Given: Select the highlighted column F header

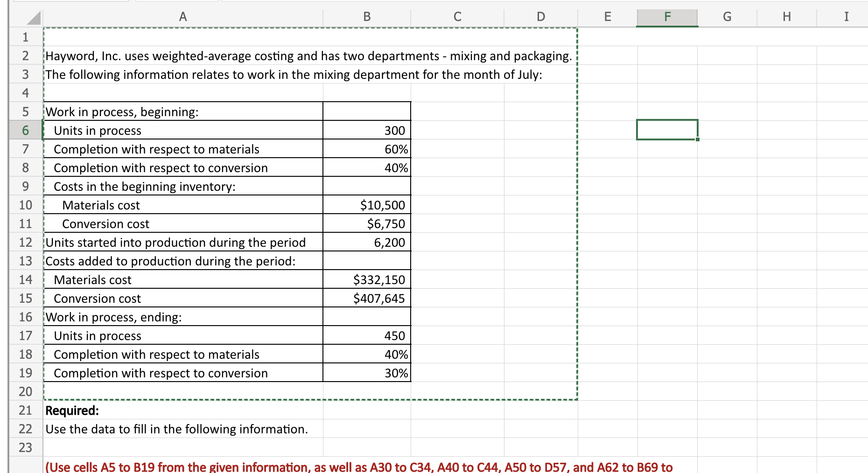Looking at the screenshot, I should 666,17.
